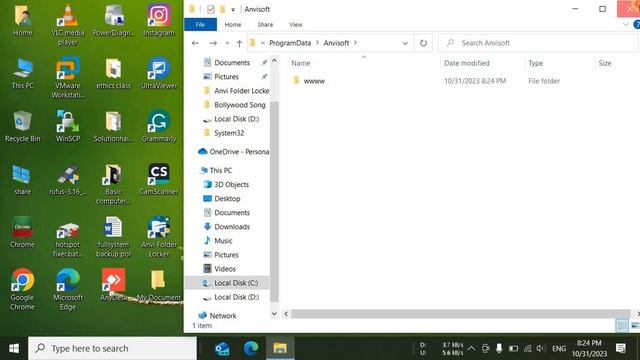
Task: Expand the address bar history dropdown
Action: (405, 43)
